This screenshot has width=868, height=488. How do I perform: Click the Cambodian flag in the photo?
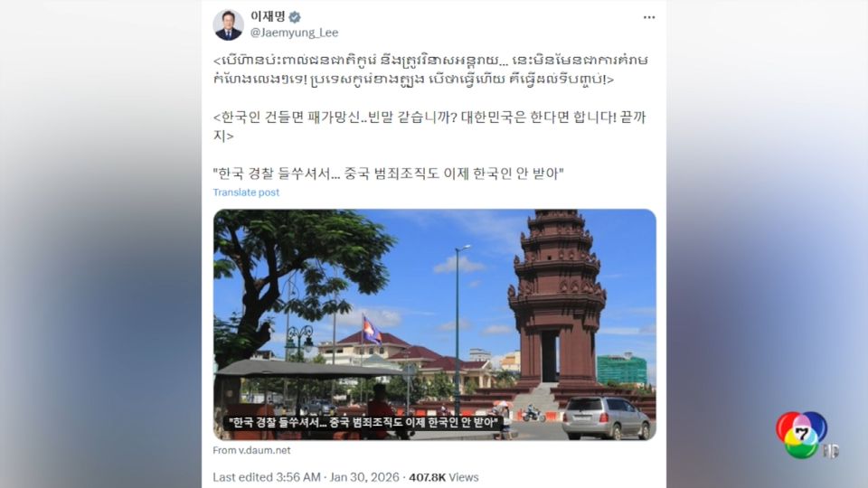(x=372, y=331)
